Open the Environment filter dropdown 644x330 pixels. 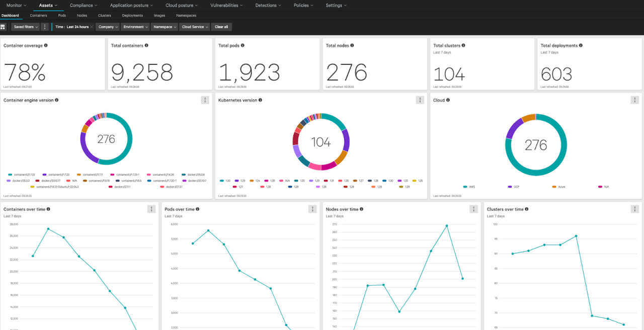coord(135,27)
